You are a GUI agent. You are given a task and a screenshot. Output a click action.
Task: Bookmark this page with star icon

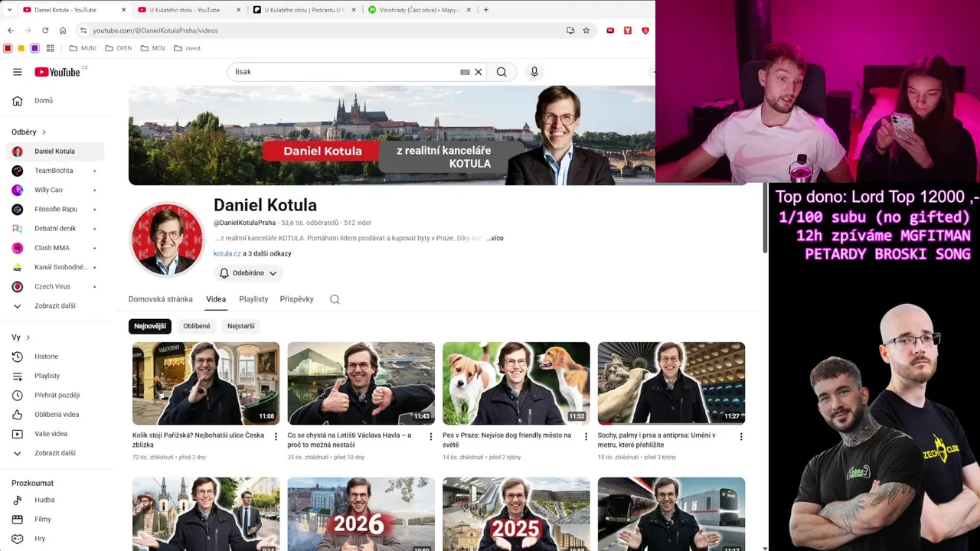click(586, 31)
